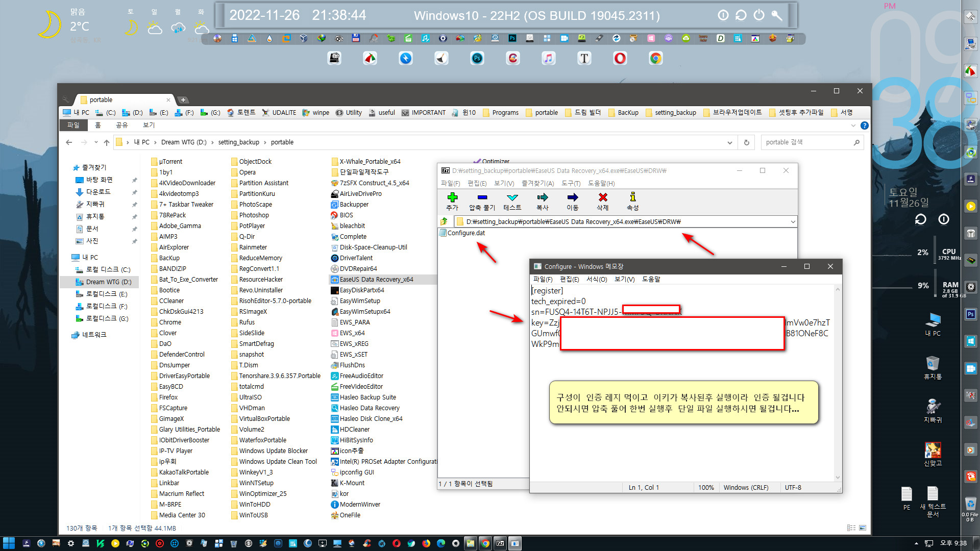Click the taskbar clock 오후 9:38
The height and width of the screenshot is (551, 980).
tap(953, 543)
